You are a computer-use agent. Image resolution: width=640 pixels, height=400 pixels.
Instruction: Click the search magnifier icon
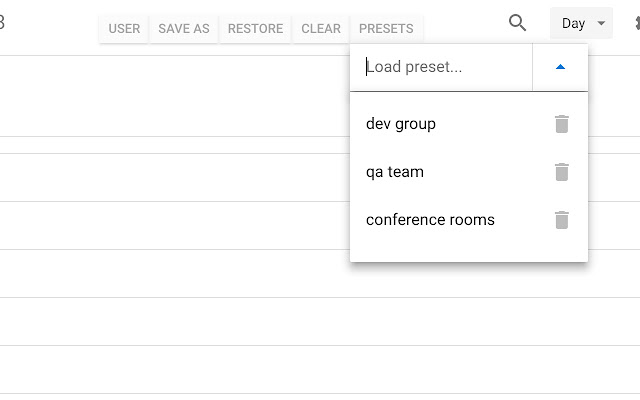click(517, 23)
